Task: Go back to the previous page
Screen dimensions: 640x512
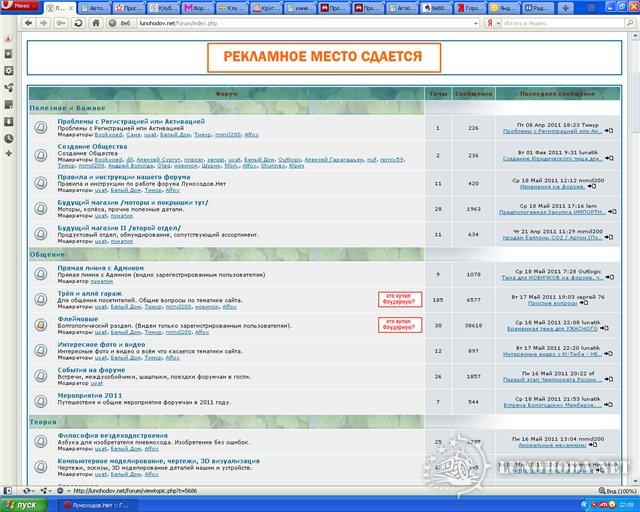Action: 28,23
